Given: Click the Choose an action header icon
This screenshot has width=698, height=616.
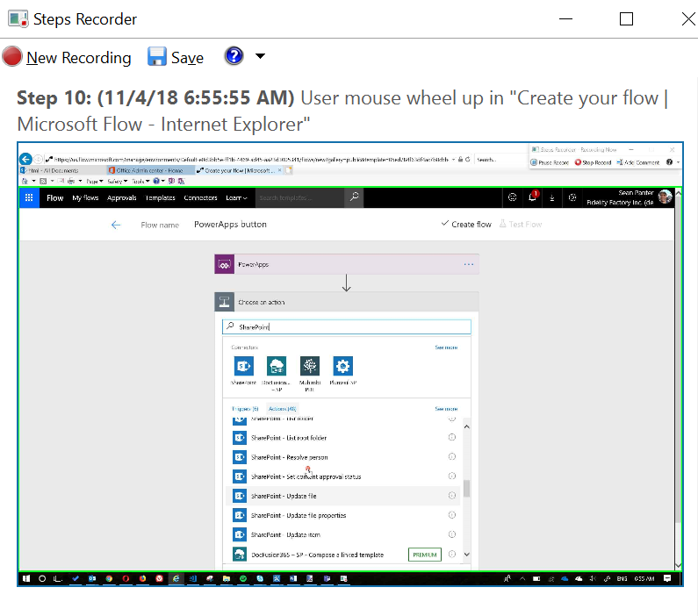Looking at the screenshot, I should point(225,302).
